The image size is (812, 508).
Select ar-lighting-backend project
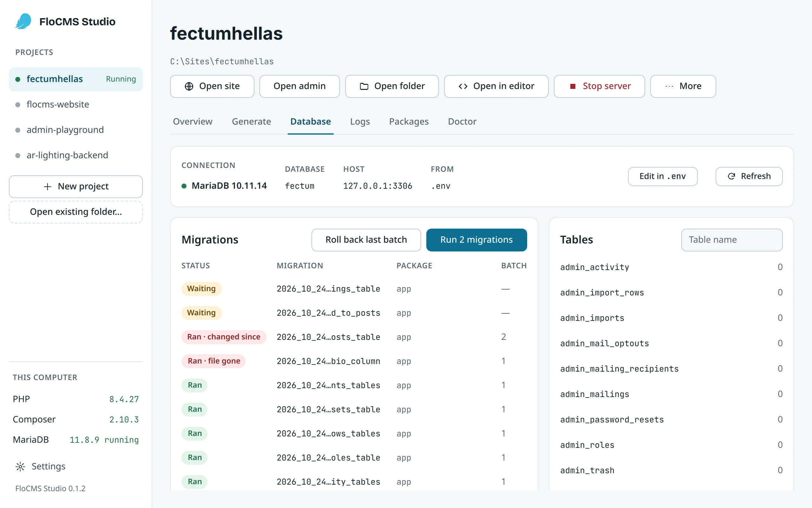click(76, 155)
